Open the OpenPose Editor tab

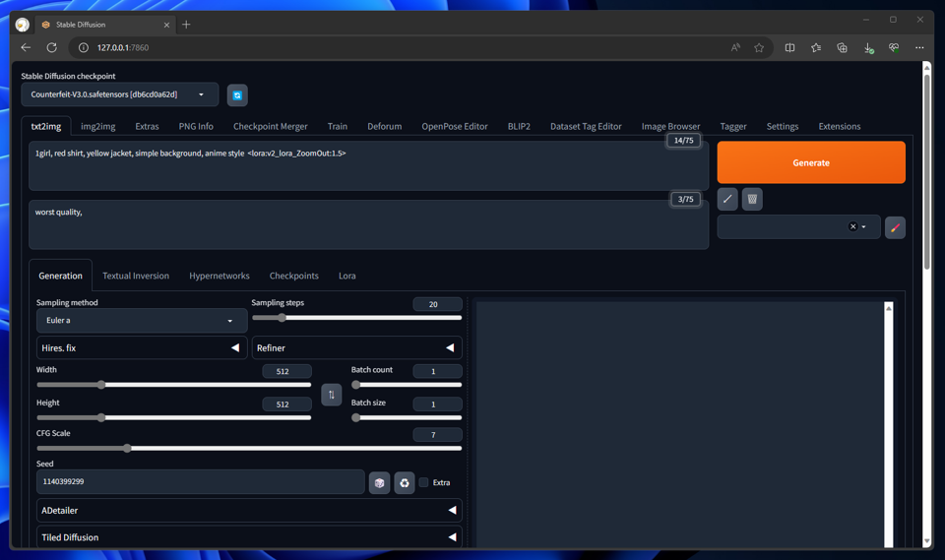click(x=455, y=126)
